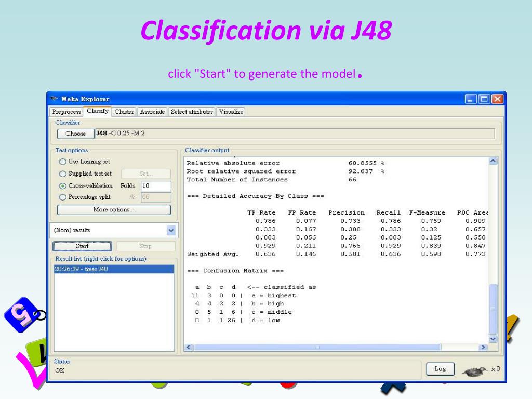Screen dimensions: 532x399
Task: Click the output scroll right arrow
Action: (483, 347)
